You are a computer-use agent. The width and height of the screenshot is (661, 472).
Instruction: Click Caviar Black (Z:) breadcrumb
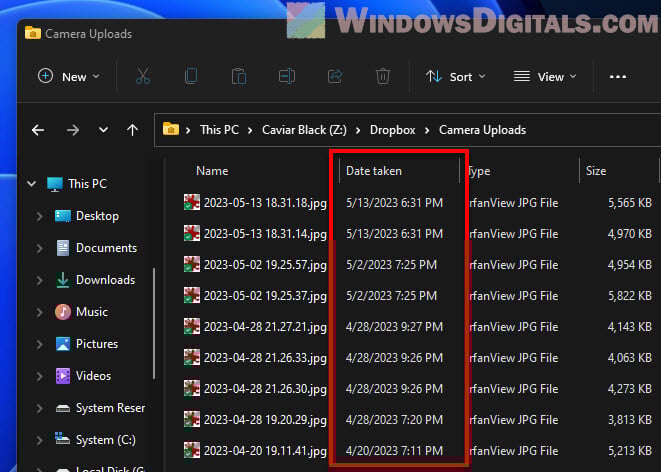tap(304, 130)
